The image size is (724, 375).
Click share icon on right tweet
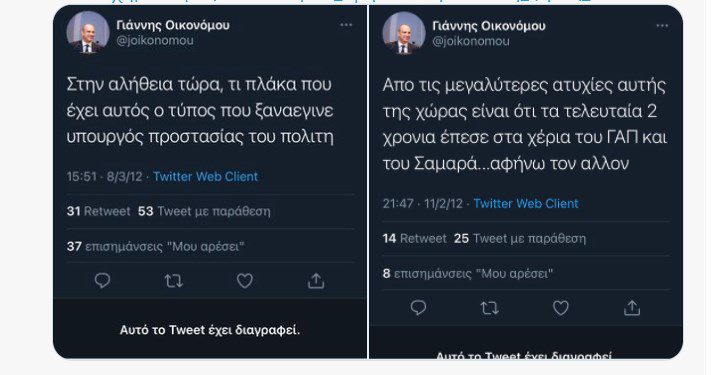pyautogui.click(x=632, y=308)
